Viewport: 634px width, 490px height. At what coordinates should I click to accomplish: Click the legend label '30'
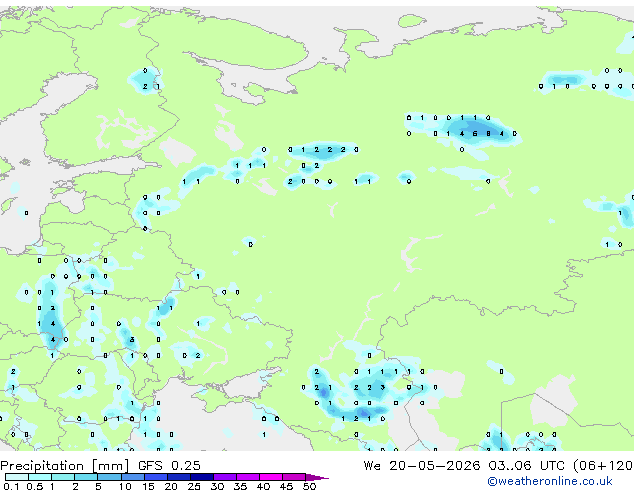click(217, 486)
